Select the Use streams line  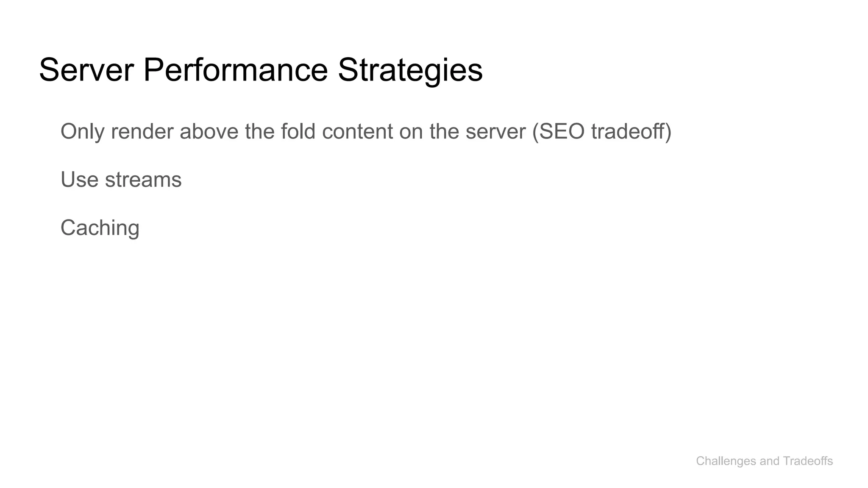click(121, 180)
